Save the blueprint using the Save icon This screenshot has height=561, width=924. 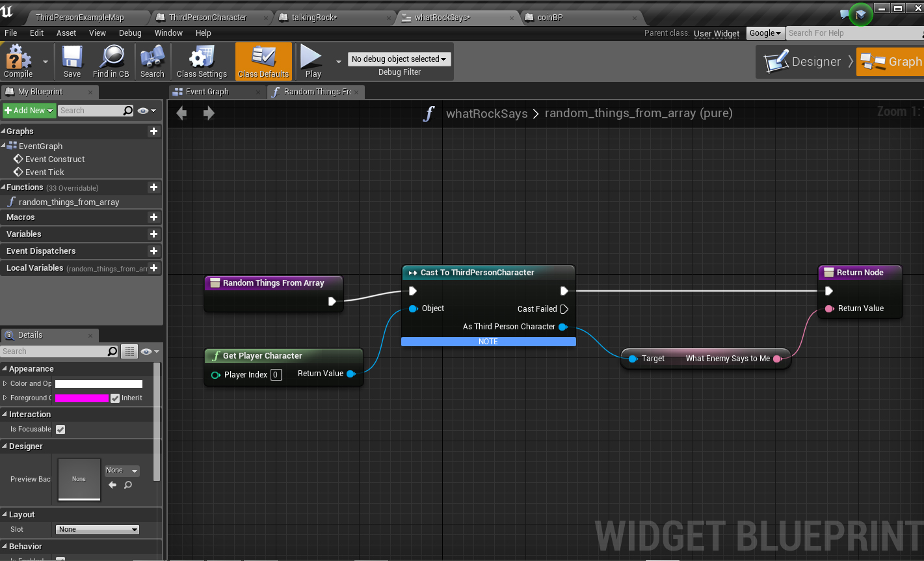point(72,61)
